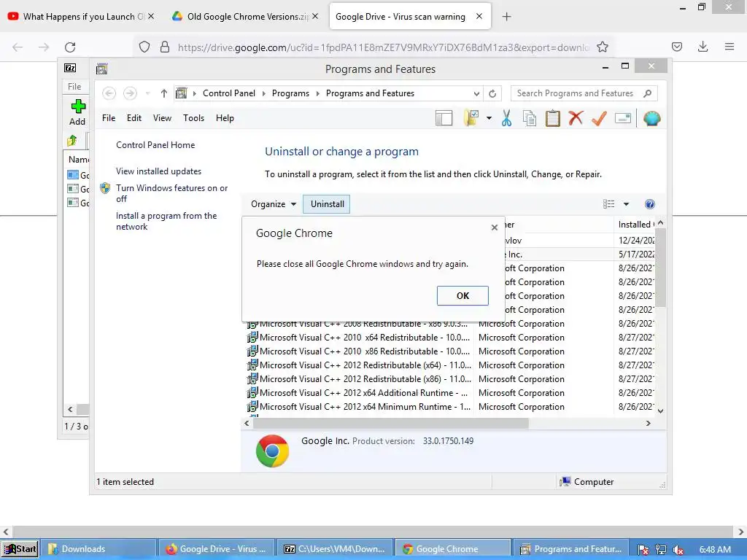Open the folder options dropdown arrow
This screenshot has width=747, height=560.
(x=489, y=118)
